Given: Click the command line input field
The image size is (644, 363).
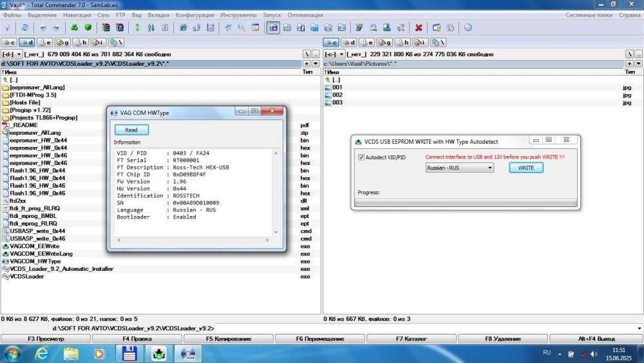Looking at the screenshot, I should [426, 328].
